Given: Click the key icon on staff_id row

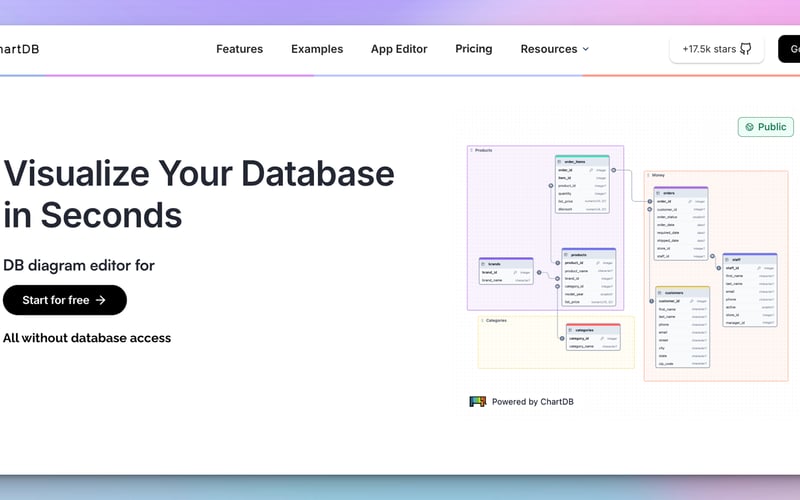Looking at the screenshot, I should [759, 268].
